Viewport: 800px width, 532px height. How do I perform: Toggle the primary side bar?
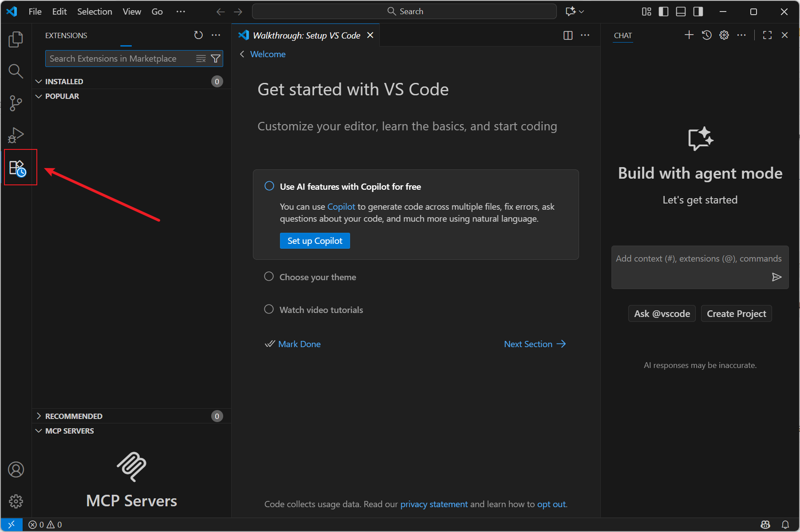pos(664,12)
